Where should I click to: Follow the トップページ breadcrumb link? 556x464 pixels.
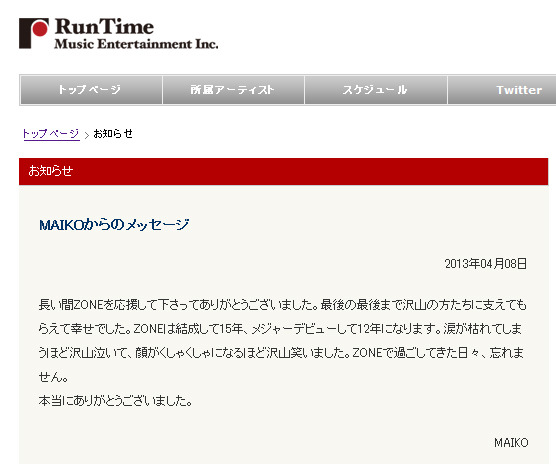click(51, 134)
